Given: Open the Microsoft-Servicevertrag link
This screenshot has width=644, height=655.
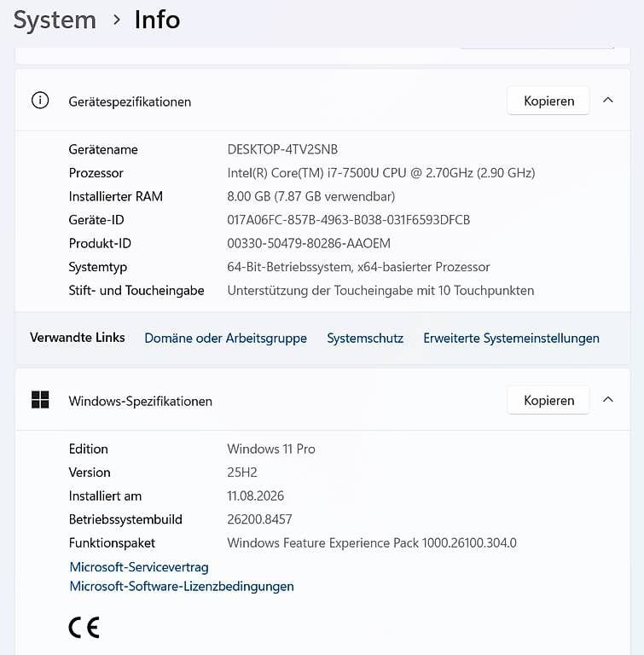Looking at the screenshot, I should [x=139, y=567].
